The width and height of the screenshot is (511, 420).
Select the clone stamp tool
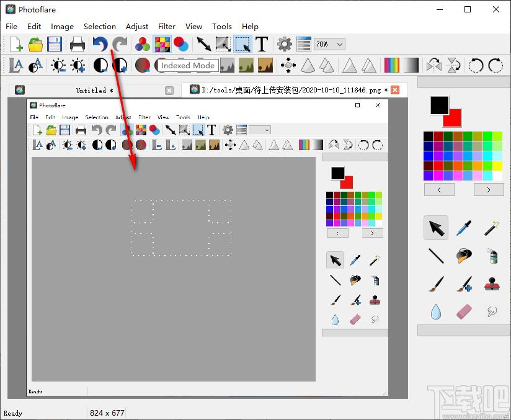pos(492,284)
